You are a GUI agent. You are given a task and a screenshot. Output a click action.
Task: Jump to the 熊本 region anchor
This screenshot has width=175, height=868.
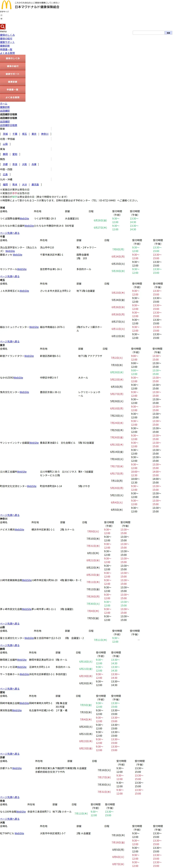point(15,185)
